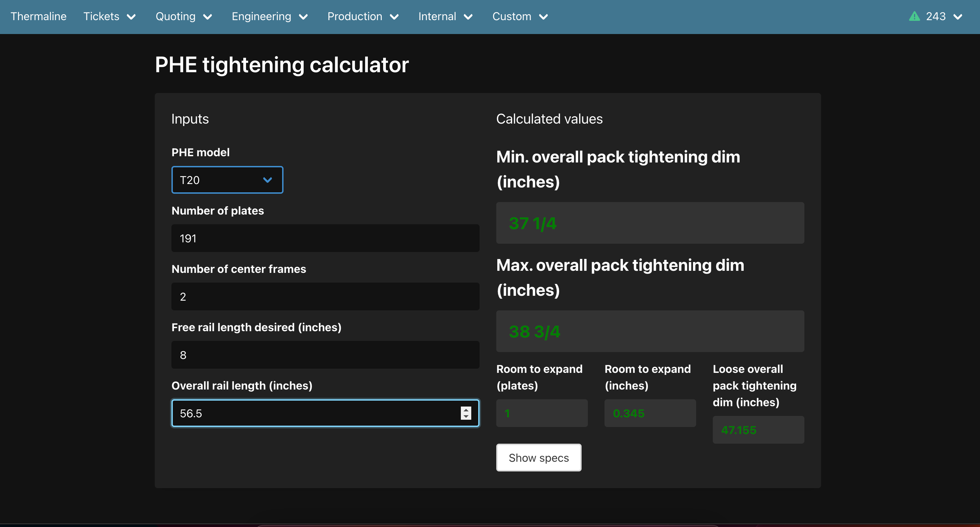980x527 pixels.
Task: Click the 243 alert count
Action: coord(936,16)
